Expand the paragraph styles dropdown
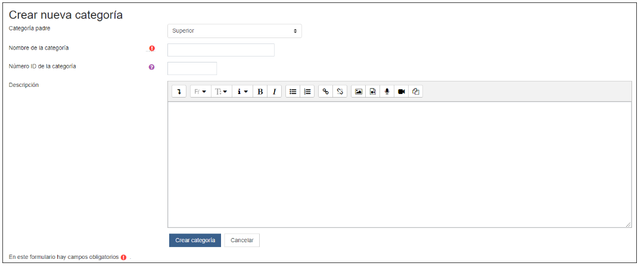This screenshot has height=269, width=644. coord(242,92)
